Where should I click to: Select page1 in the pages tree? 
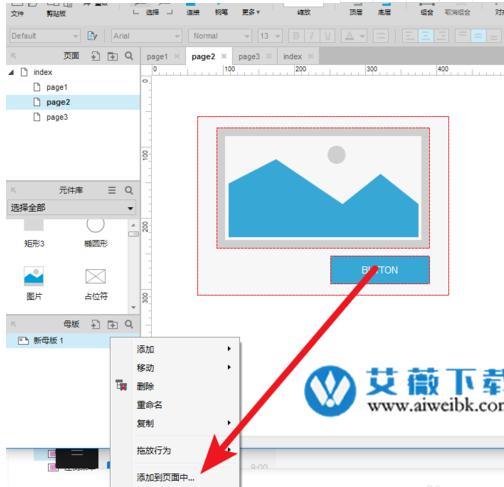click(x=57, y=87)
